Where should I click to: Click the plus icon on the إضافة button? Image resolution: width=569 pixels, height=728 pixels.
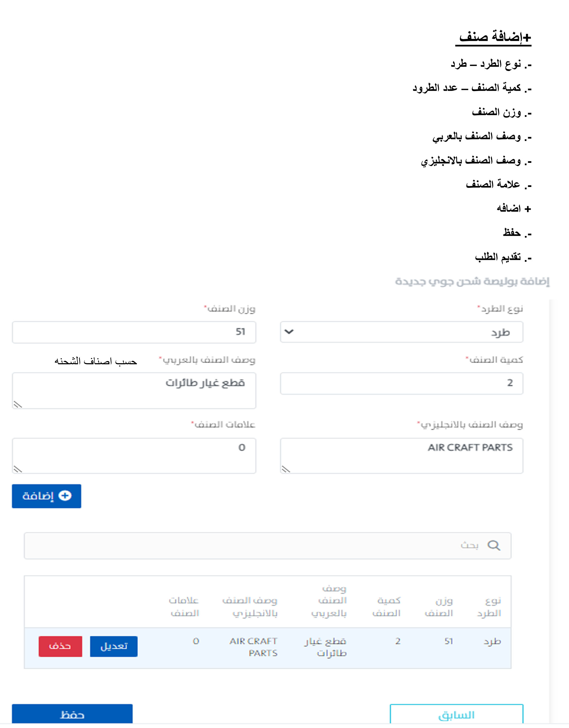pos(65,496)
